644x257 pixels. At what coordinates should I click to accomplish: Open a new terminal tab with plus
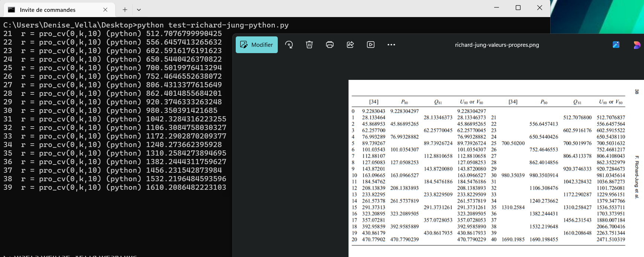[x=125, y=10]
